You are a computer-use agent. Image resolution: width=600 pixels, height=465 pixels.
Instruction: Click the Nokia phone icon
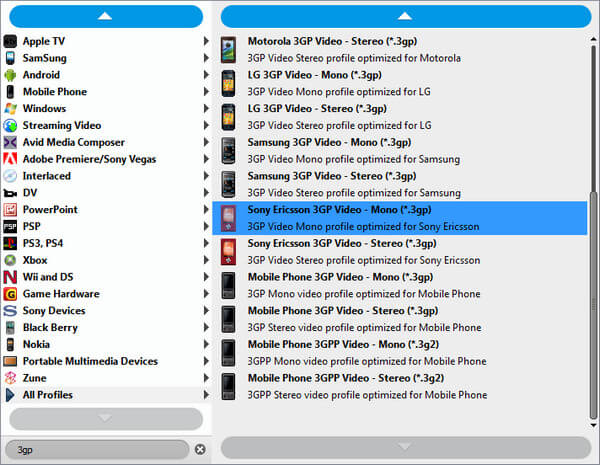point(10,344)
